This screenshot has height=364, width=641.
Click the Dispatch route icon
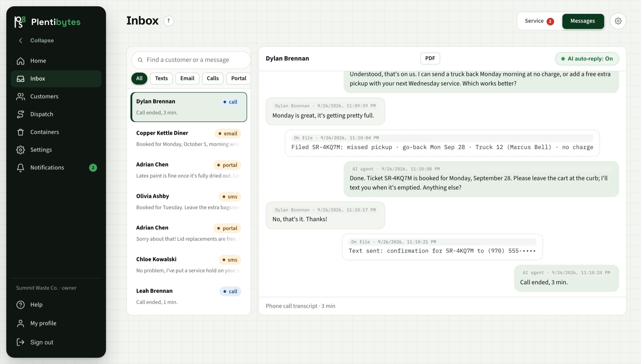coord(21,114)
